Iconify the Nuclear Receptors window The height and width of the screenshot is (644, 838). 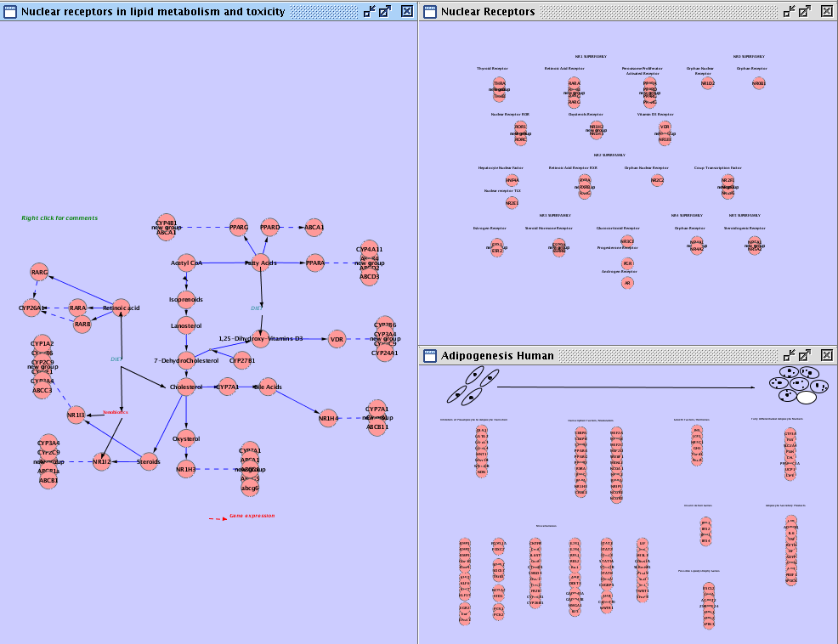pyautogui.click(x=790, y=11)
